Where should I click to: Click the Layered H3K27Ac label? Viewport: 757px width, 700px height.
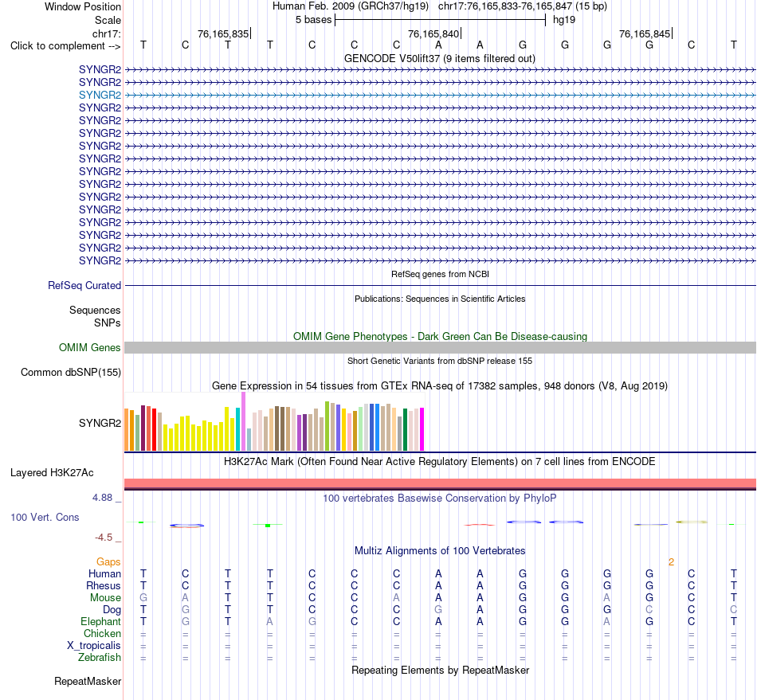click(52, 473)
